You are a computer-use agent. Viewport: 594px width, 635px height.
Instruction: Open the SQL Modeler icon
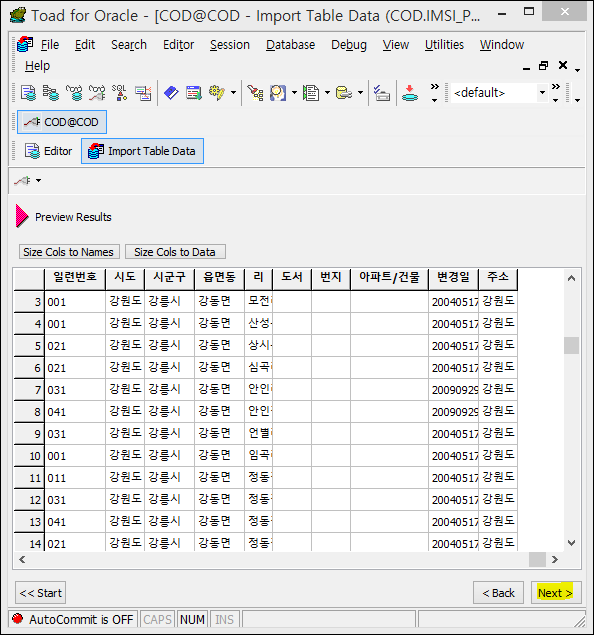coord(120,93)
